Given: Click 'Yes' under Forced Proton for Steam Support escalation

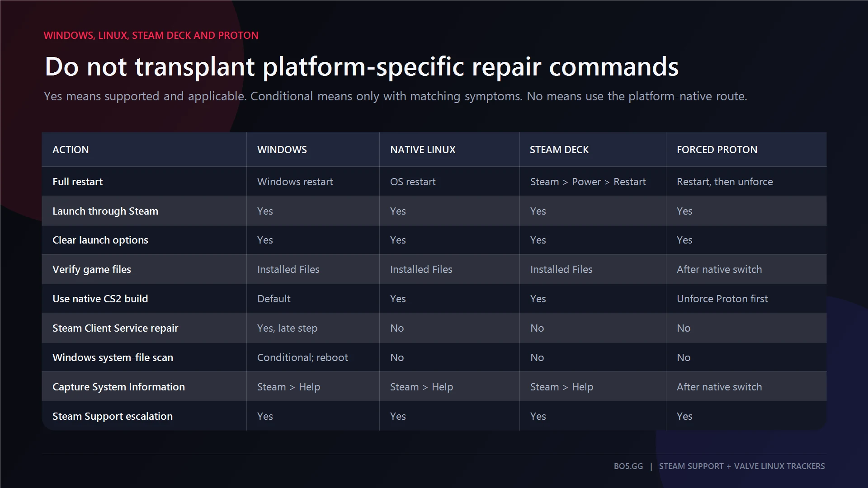Looking at the screenshot, I should pyautogui.click(x=684, y=416).
